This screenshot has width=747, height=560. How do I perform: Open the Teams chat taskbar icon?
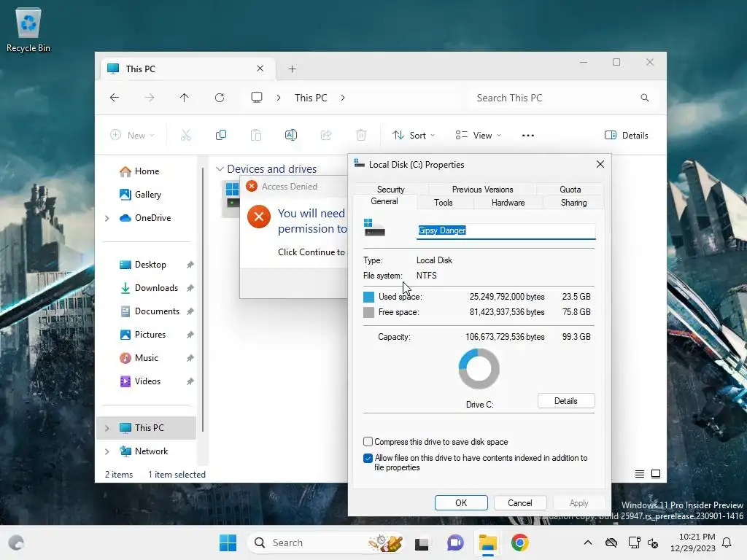455,542
